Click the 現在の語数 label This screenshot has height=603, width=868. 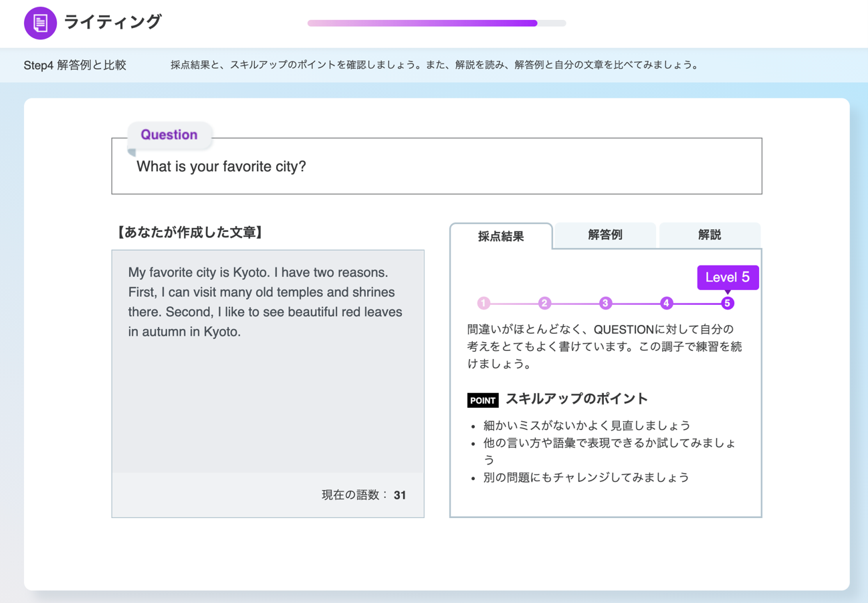354,495
